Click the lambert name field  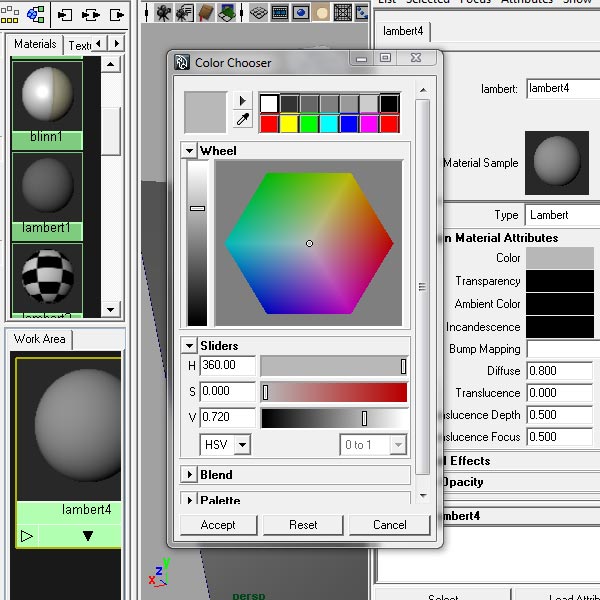click(x=563, y=88)
